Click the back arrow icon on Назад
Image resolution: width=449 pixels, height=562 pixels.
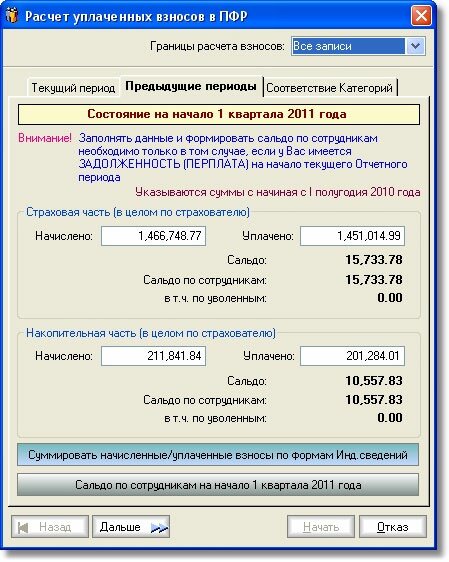click(23, 528)
